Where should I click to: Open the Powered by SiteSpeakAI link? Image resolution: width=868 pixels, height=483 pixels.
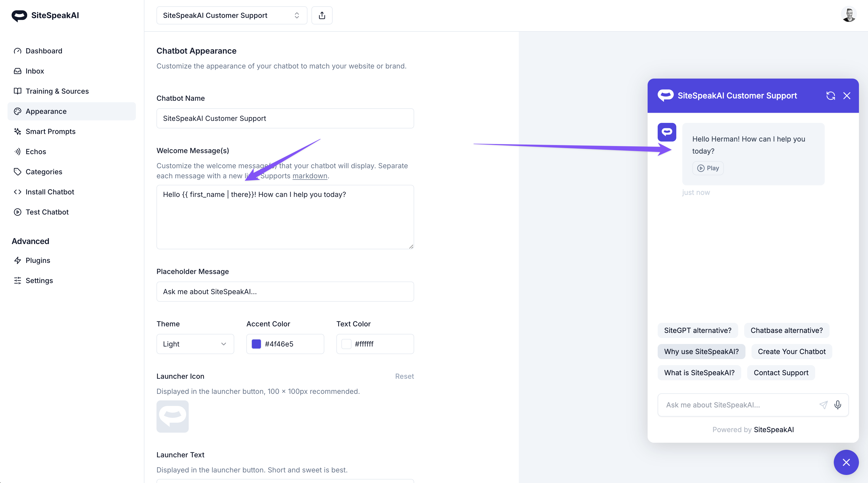coord(753,429)
